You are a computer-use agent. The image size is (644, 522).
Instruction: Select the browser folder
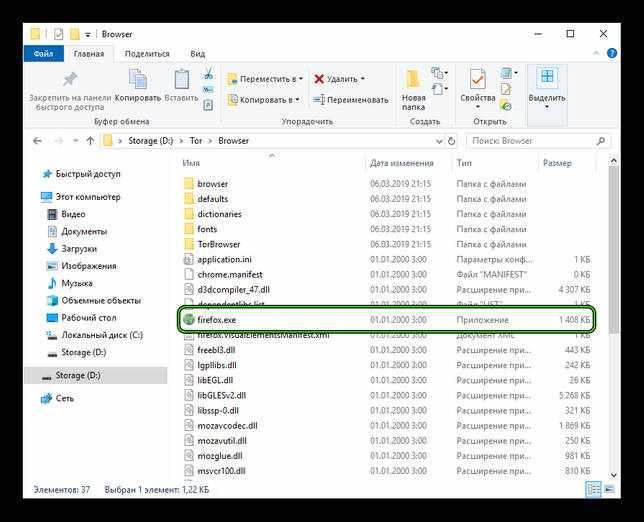[206, 184]
